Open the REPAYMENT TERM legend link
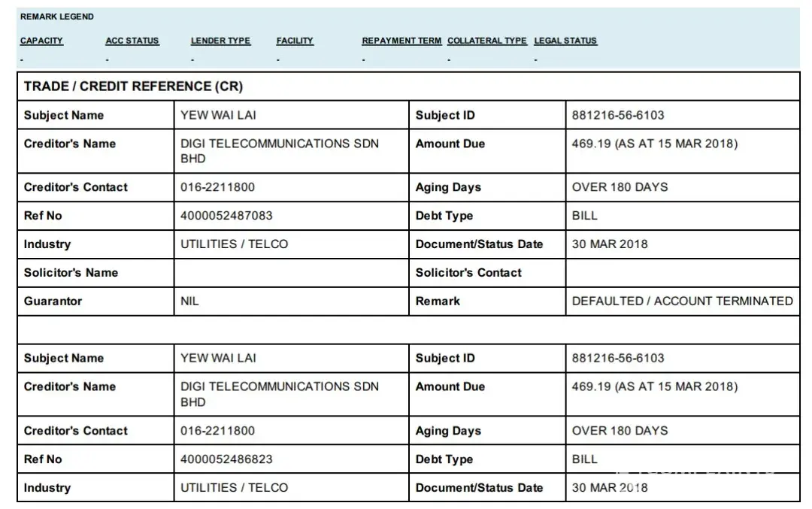 click(x=401, y=41)
